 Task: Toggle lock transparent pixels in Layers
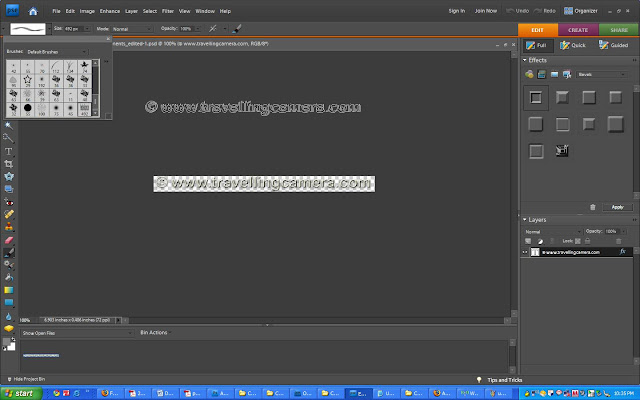[578, 241]
